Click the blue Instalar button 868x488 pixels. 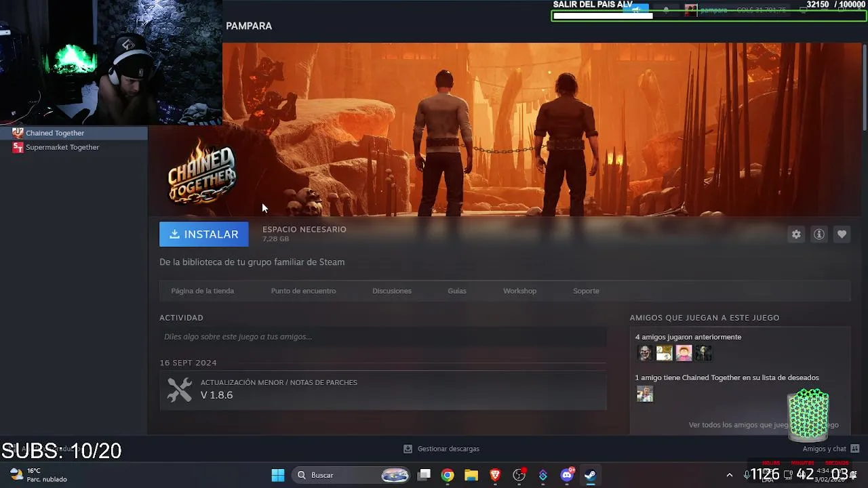(203, 235)
